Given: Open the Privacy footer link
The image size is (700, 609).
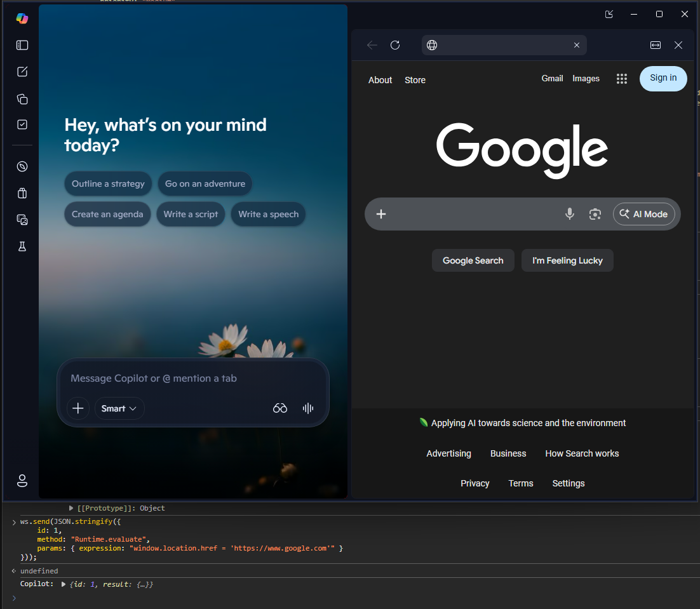Looking at the screenshot, I should point(475,484).
